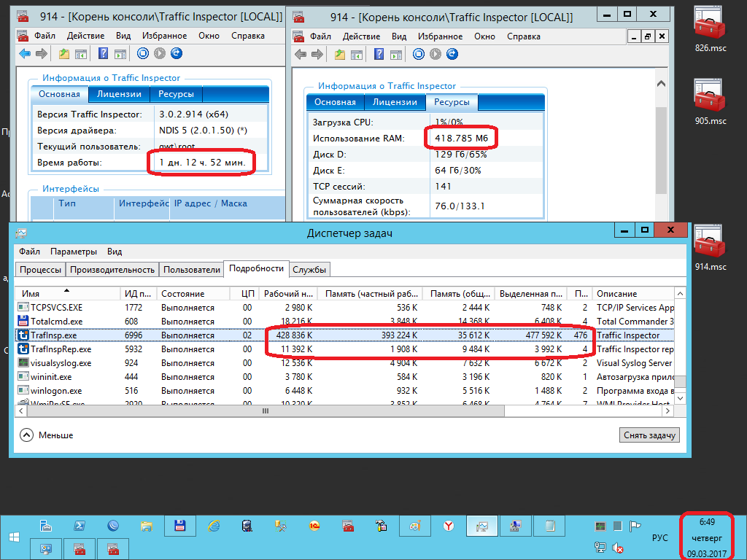Select the TCPSVCS.EXE process row

point(345,308)
